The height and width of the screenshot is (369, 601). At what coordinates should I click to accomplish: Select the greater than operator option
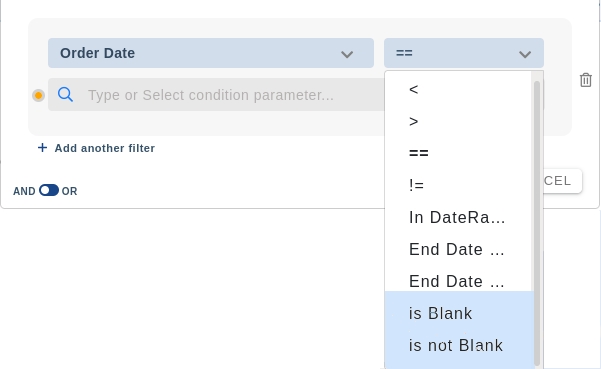[x=459, y=121]
